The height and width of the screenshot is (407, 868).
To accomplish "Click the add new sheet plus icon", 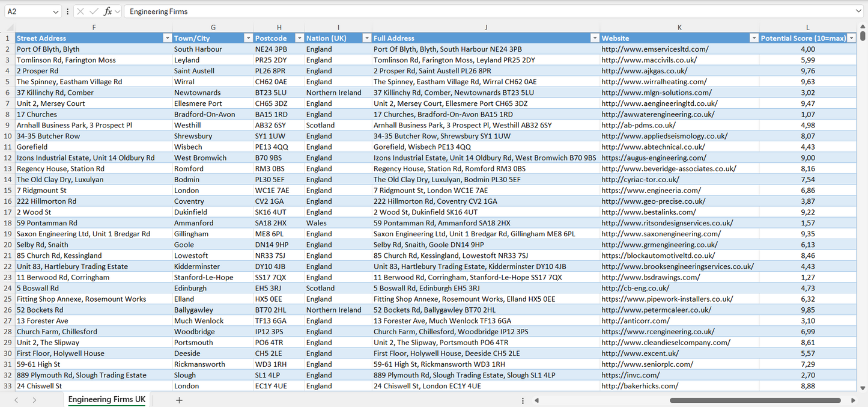I will point(180,399).
